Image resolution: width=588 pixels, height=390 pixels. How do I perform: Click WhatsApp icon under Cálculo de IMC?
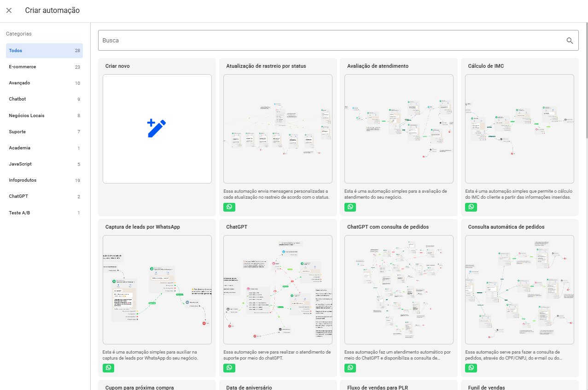click(471, 207)
